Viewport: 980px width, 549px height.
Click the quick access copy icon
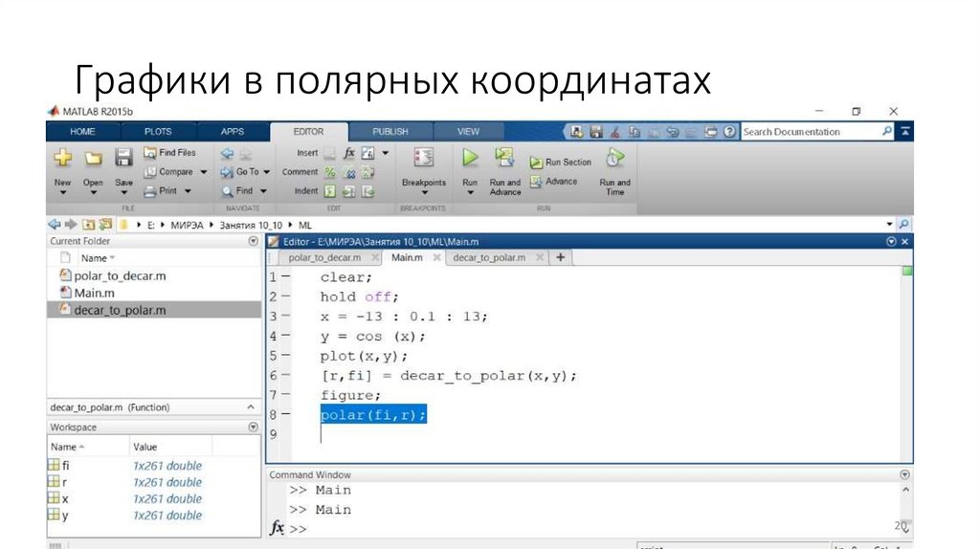point(635,132)
